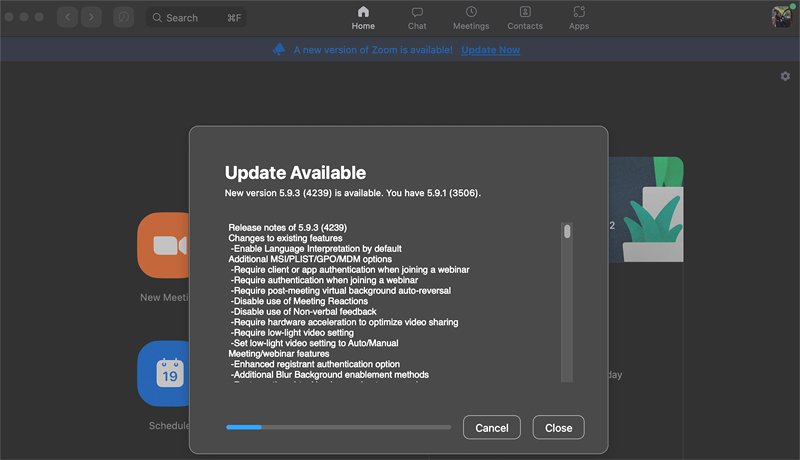Cancel the update download
Screen dimensions: 800x460
tap(491, 427)
